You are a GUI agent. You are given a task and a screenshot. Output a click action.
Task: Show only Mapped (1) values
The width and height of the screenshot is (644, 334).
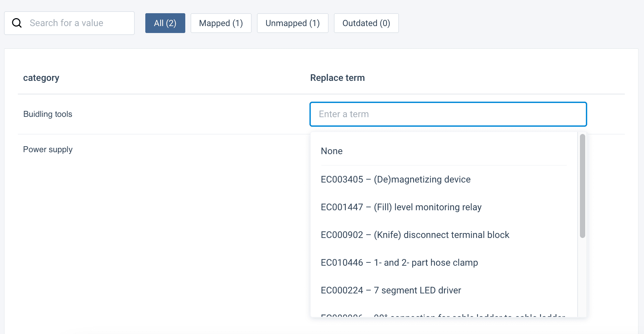click(221, 23)
